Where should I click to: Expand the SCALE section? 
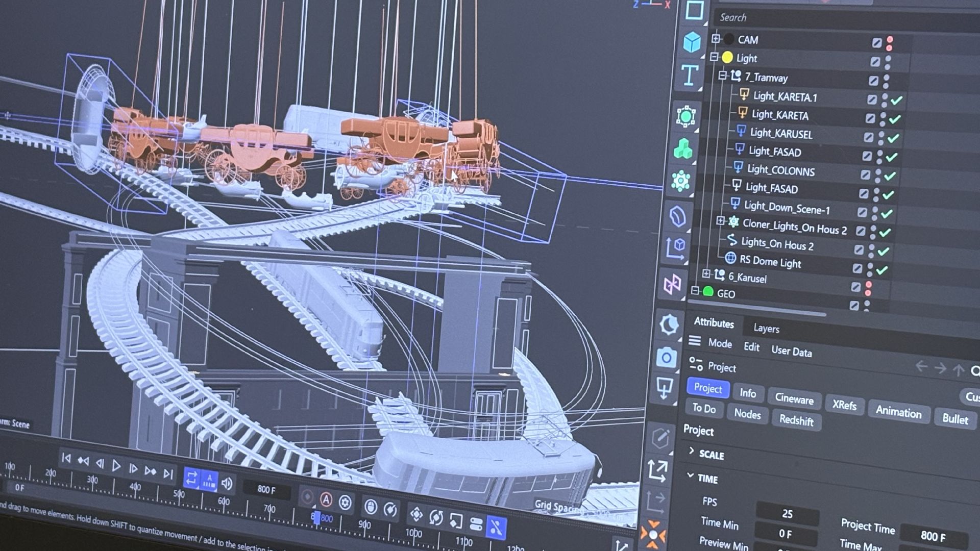pos(692,450)
